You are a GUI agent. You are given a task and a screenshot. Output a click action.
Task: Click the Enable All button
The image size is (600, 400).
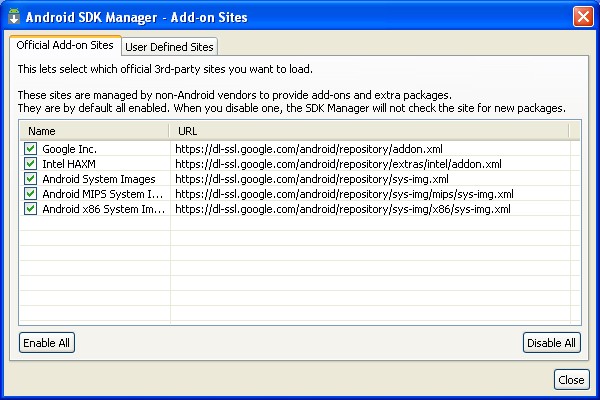coord(47,343)
